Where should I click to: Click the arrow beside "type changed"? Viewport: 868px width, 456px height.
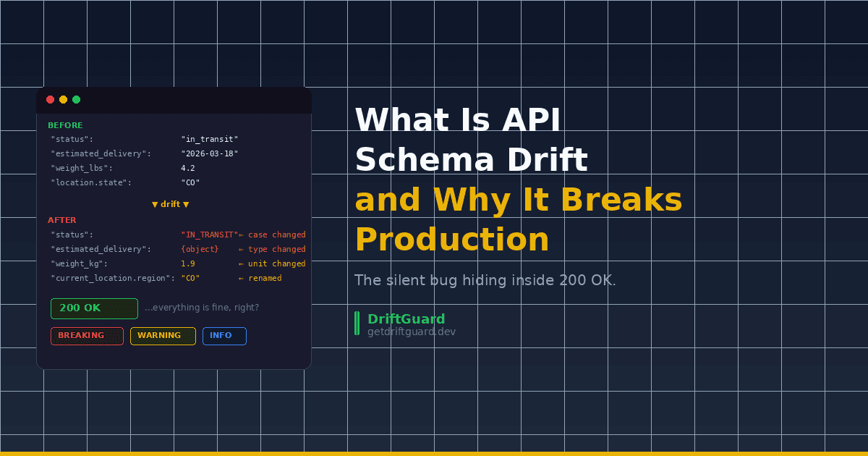[242, 249]
